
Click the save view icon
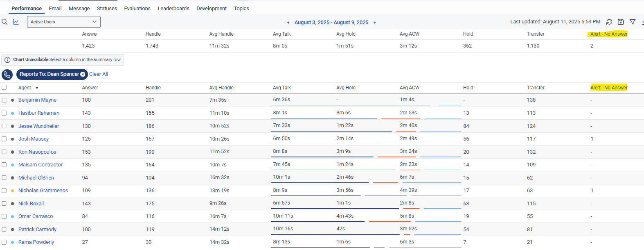621,22
